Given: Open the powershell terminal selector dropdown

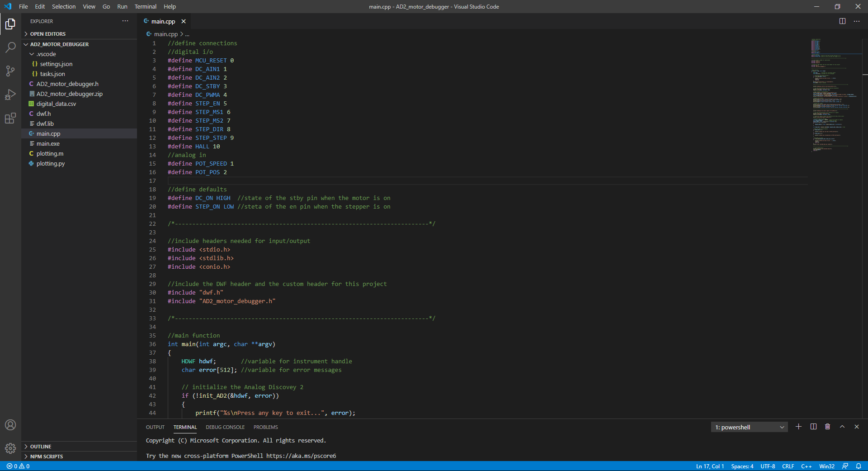Looking at the screenshot, I should point(750,427).
